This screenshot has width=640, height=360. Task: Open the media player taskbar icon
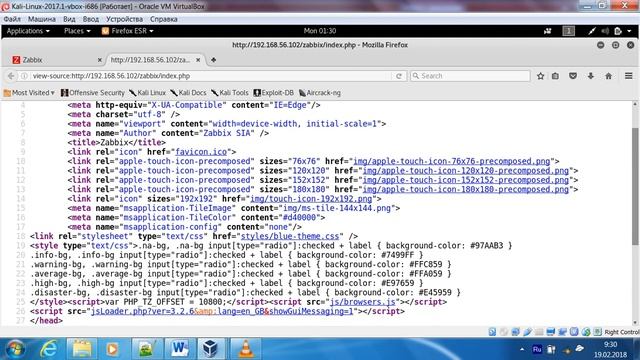coord(112,349)
